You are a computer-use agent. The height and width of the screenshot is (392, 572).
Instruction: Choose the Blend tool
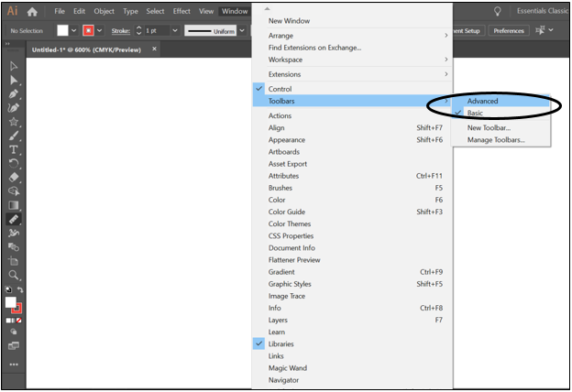[14, 247]
